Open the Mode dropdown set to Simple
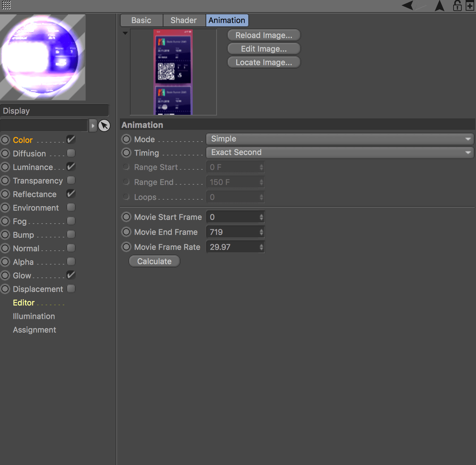 [x=339, y=139]
